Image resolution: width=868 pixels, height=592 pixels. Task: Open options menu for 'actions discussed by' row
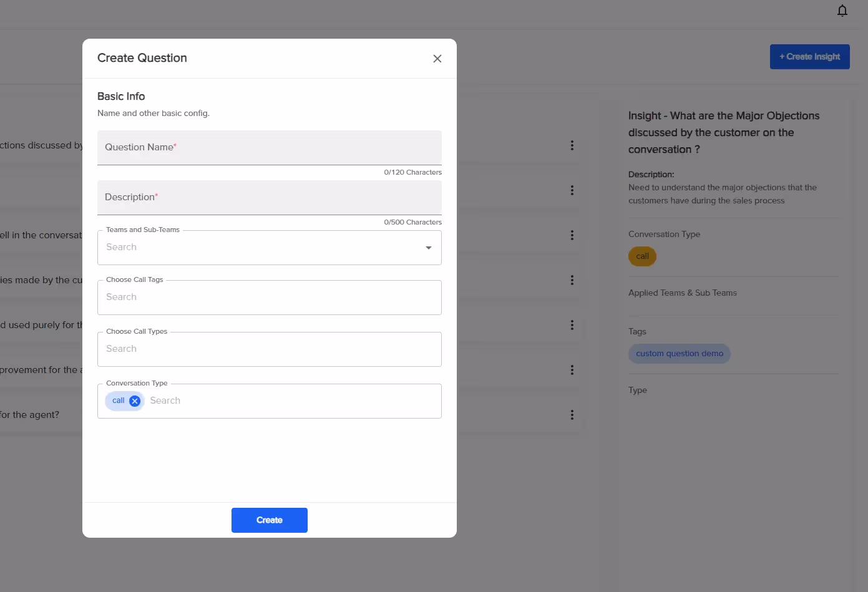pos(572,145)
